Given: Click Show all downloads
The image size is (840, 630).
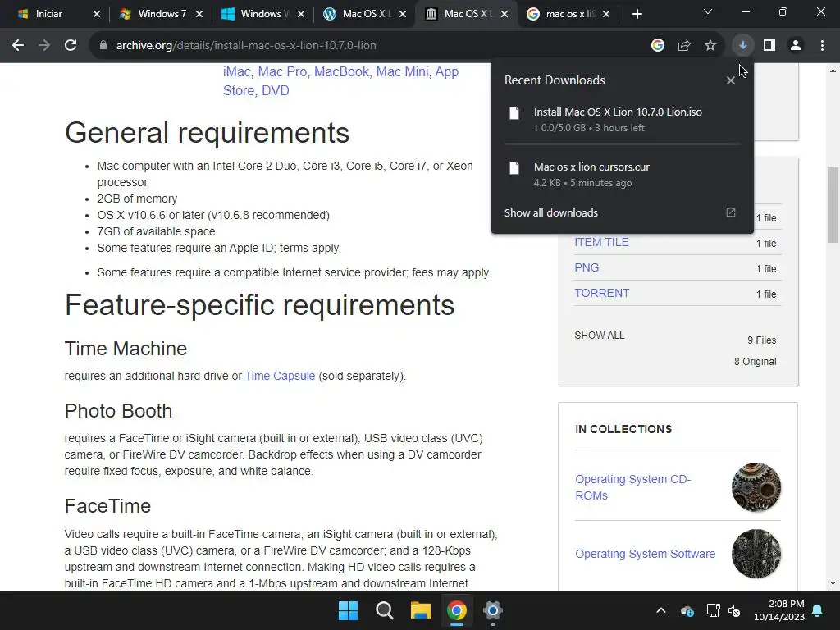Looking at the screenshot, I should point(550,212).
